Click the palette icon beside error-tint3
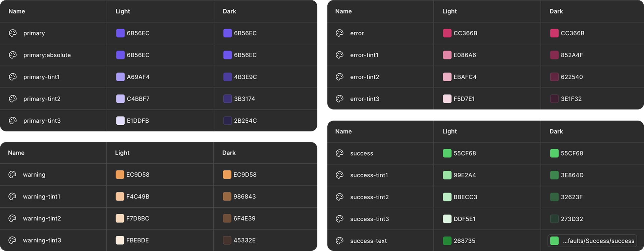This screenshot has width=644, height=251. (x=339, y=99)
